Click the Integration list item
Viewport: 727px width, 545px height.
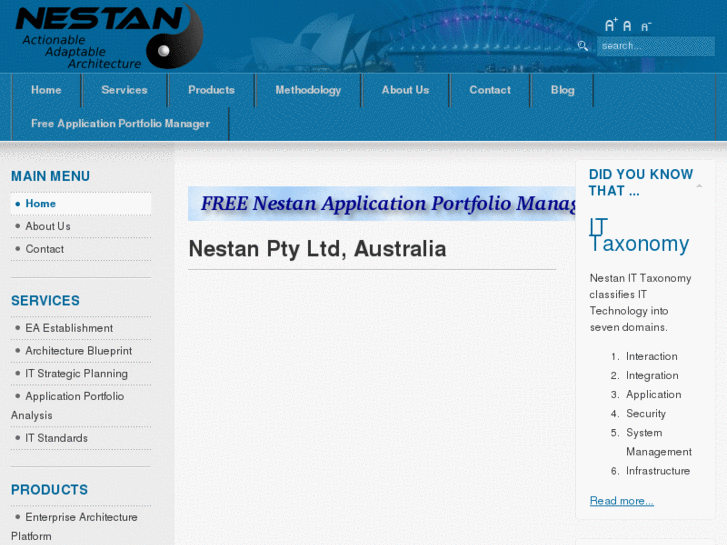[652, 375]
